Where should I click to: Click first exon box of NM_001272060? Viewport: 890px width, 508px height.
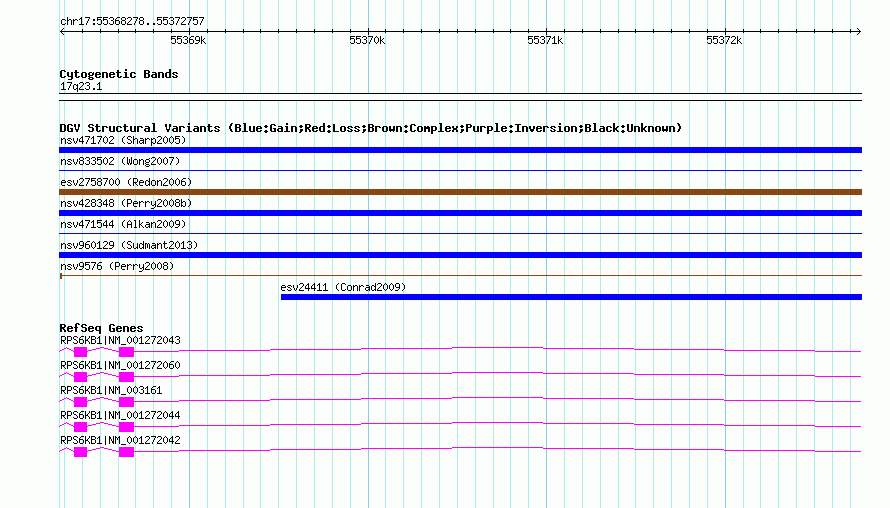(81, 377)
